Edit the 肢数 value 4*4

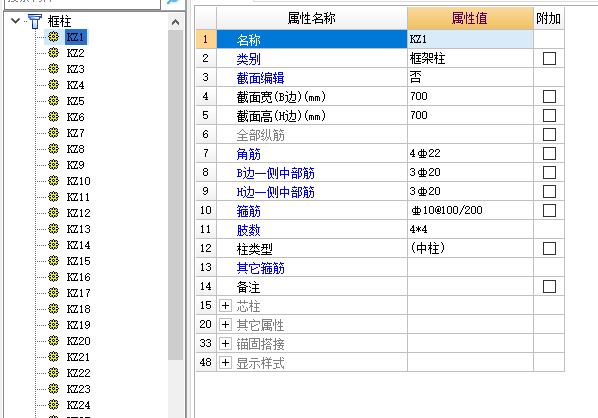coord(470,229)
